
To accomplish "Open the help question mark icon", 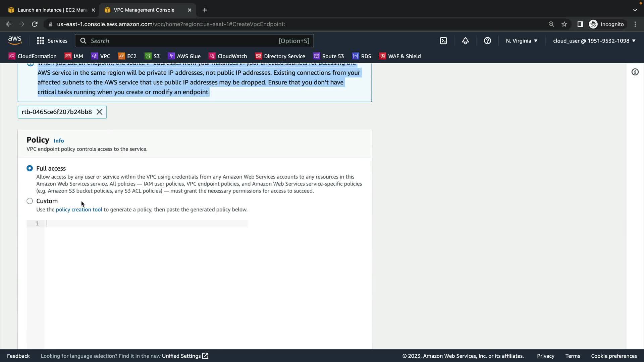I will tap(487, 41).
